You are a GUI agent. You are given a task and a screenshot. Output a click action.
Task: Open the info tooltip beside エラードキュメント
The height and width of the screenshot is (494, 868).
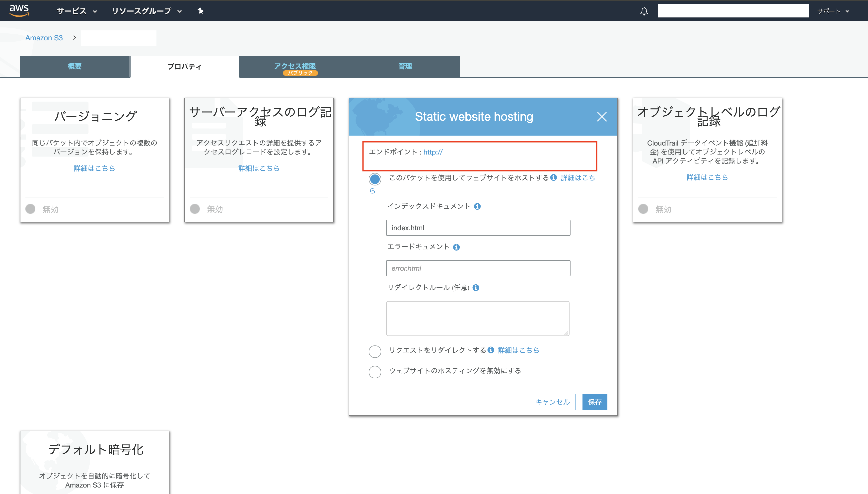[x=457, y=247]
